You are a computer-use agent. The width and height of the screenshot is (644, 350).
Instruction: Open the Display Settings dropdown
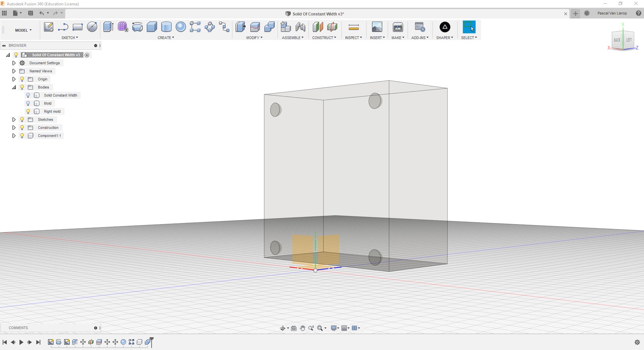(335, 328)
